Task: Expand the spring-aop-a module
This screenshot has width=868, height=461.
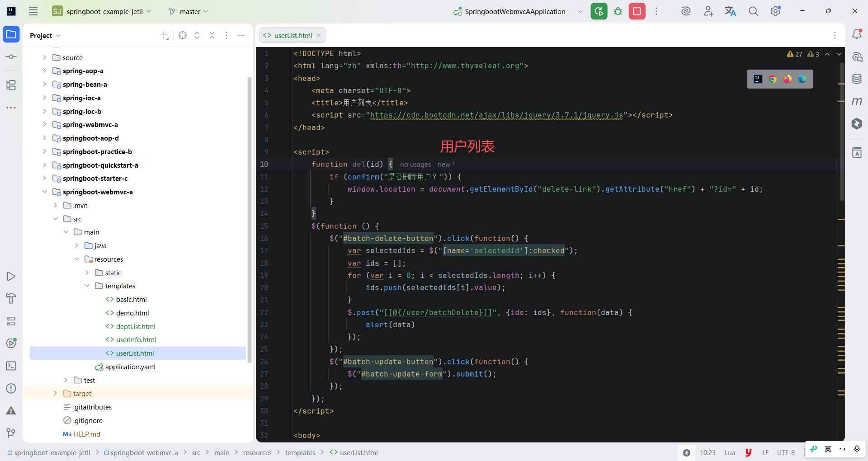Action: [44, 71]
